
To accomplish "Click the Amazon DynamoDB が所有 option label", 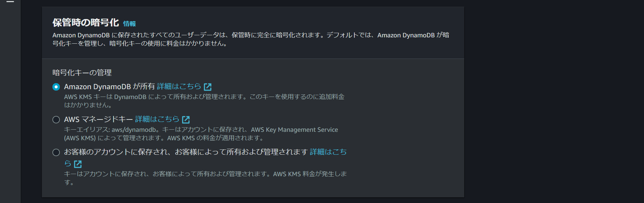I will pos(109,86).
